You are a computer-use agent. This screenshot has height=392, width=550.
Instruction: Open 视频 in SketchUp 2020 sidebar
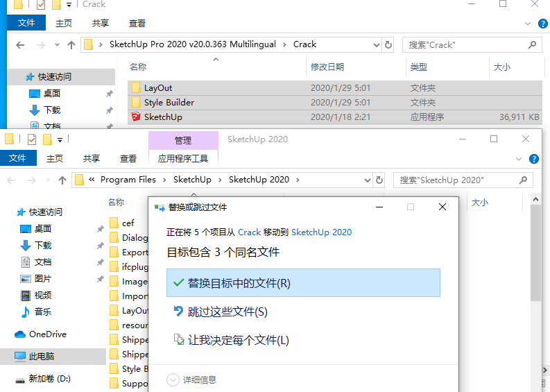click(43, 295)
